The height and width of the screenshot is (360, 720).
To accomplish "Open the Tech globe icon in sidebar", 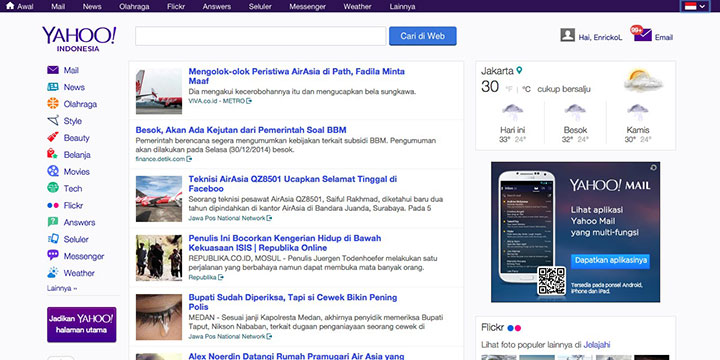I will [53, 188].
